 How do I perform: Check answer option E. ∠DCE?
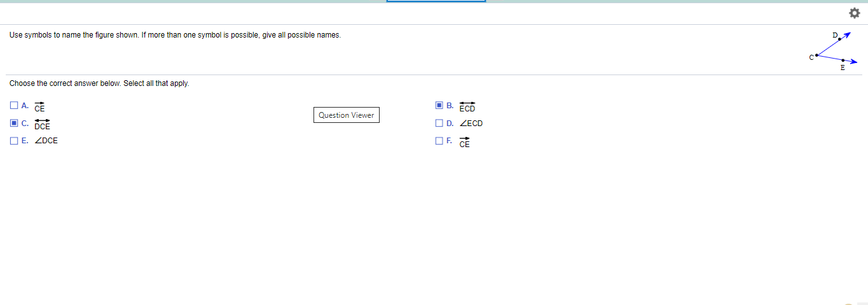coord(14,141)
